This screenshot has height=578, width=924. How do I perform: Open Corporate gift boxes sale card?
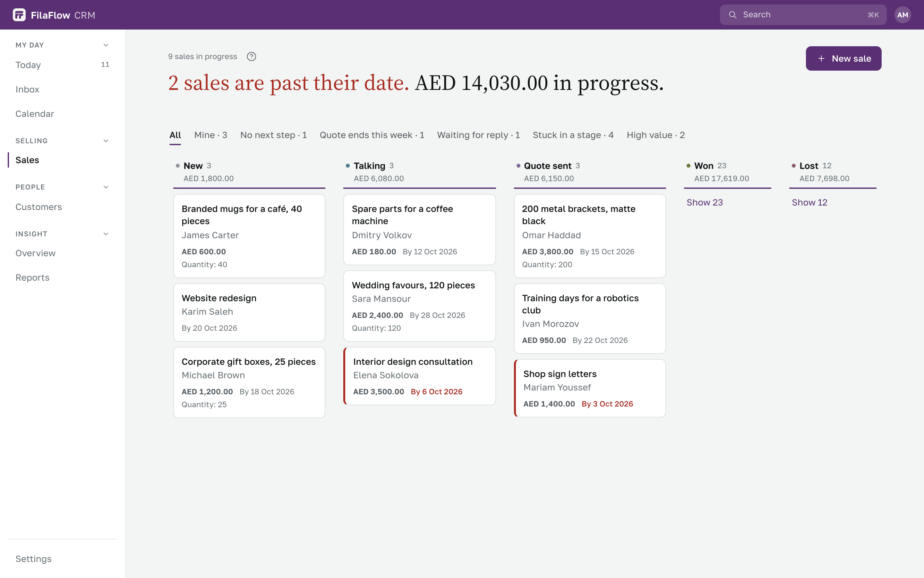coord(249,383)
